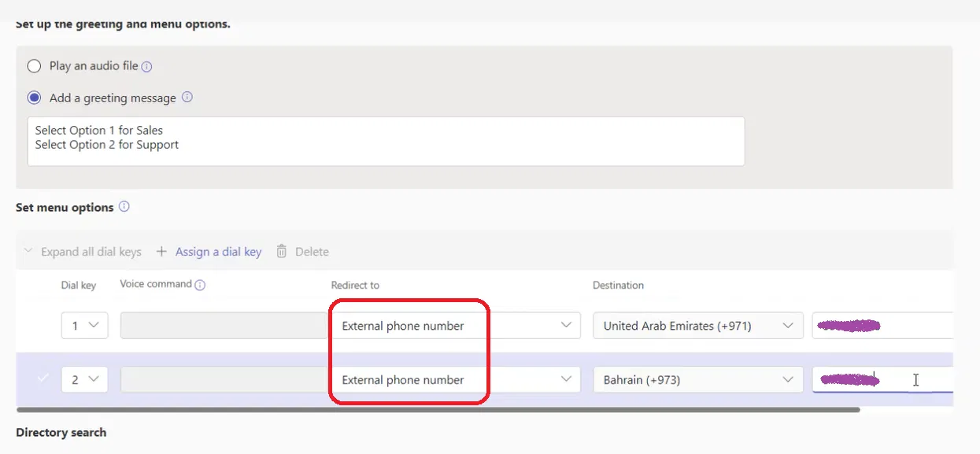Image resolution: width=980 pixels, height=454 pixels.
Task: Open the dial key 2 dropdown
Action: click(84, 380)
